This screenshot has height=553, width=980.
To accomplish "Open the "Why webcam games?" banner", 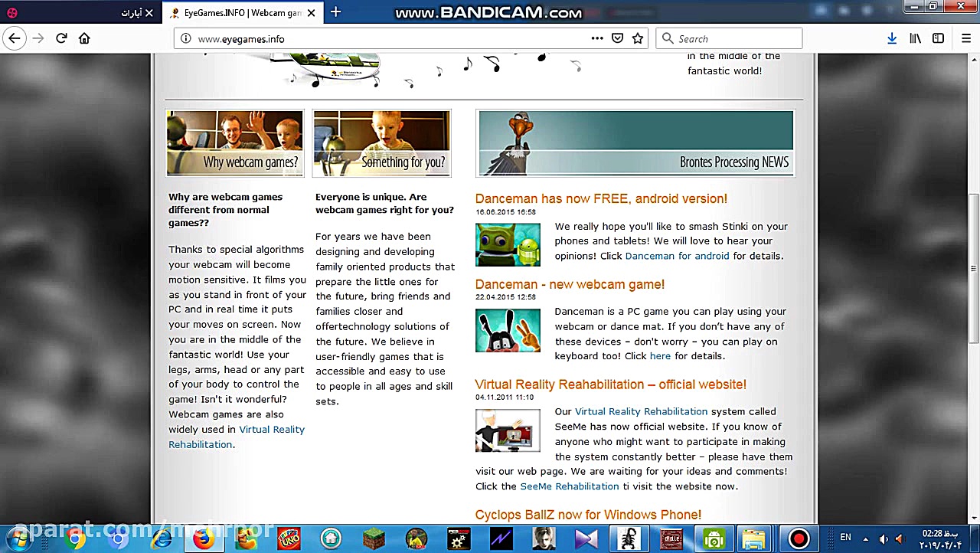I will [235, 143].
